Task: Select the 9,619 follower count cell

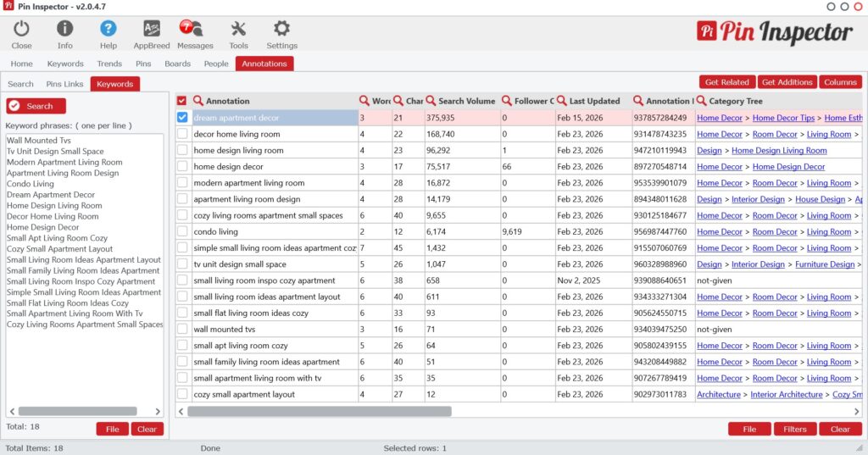Action: point(527,232)
